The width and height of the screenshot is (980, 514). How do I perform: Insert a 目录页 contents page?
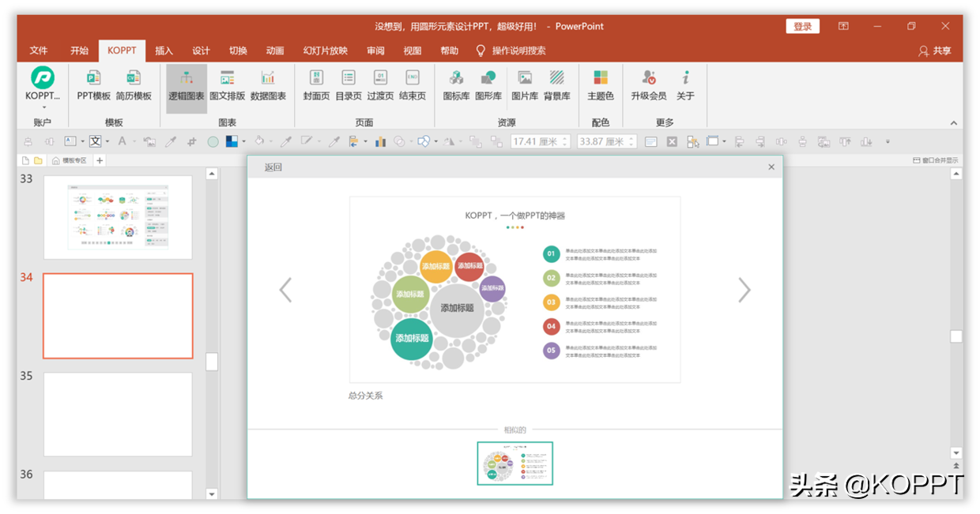click(x=349, y=85)
